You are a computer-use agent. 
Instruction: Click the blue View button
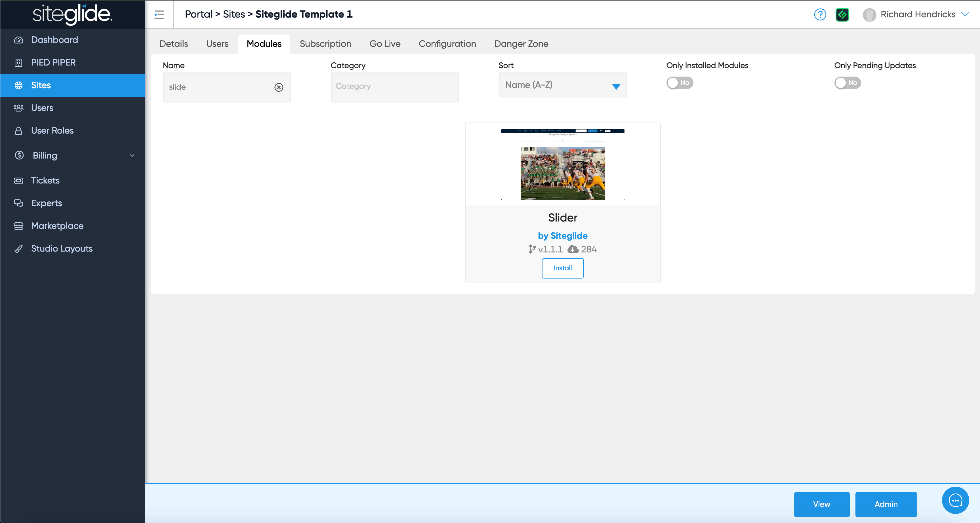(x=822, y=504)
